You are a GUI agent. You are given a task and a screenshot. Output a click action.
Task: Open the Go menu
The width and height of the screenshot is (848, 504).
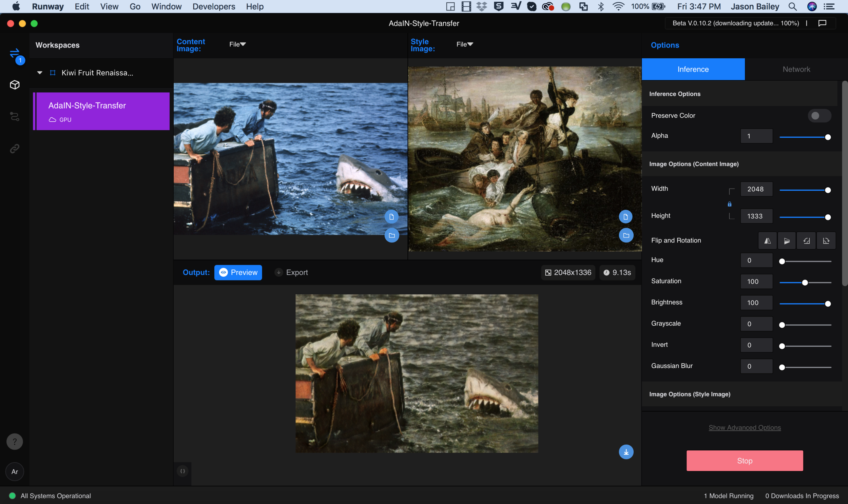coord(135,6)
